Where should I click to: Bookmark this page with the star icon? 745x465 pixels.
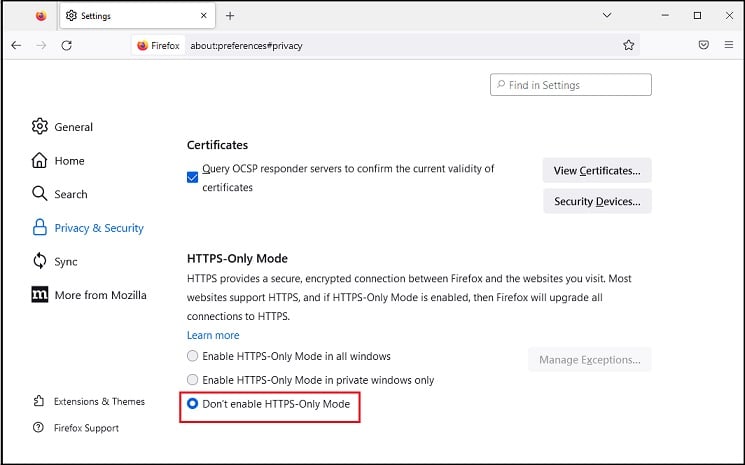(x=629, y=45)
